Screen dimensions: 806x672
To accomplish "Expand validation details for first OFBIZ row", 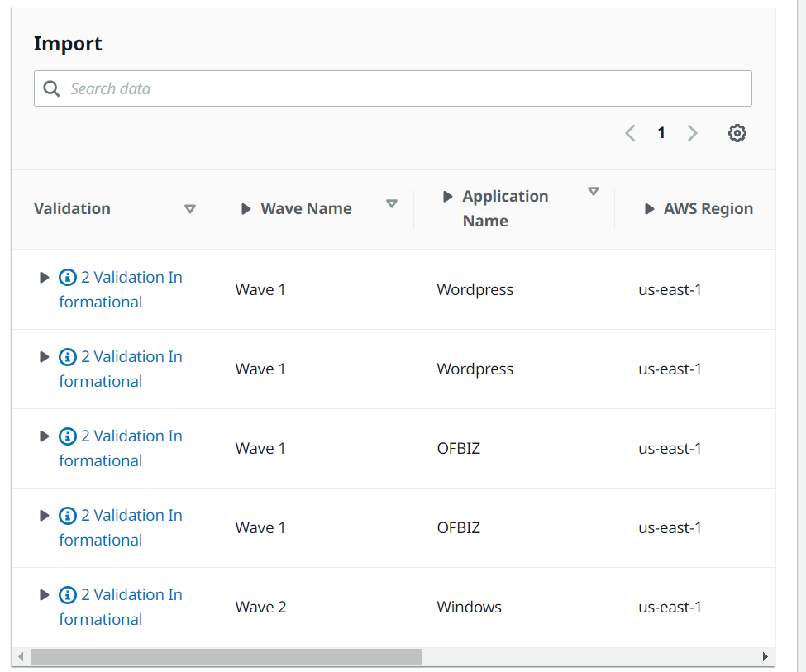I will tap(44, 436).
